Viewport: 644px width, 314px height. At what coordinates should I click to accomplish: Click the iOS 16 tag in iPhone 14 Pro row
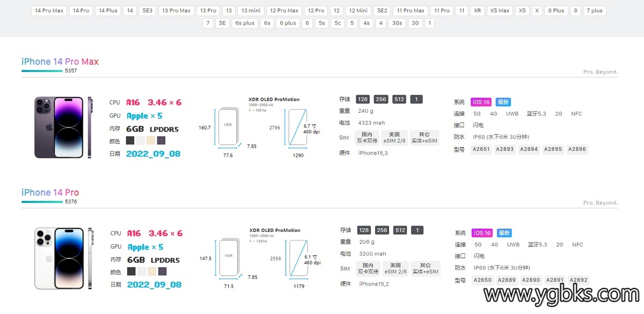[482, 233]
